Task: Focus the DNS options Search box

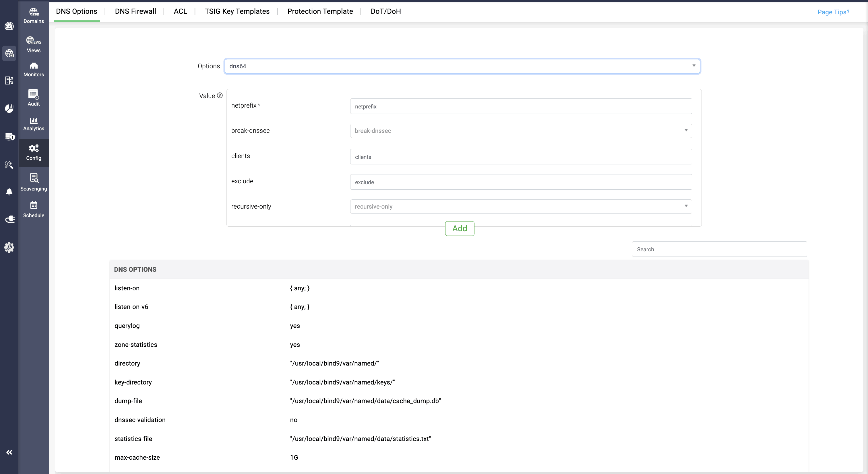Action: tap(719, 249)
